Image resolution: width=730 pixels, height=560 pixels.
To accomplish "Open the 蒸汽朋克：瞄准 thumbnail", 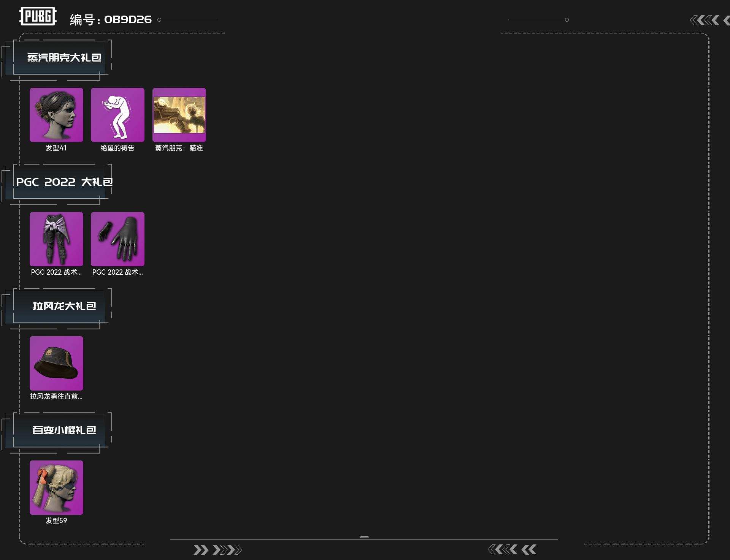I will coord(179,115).
